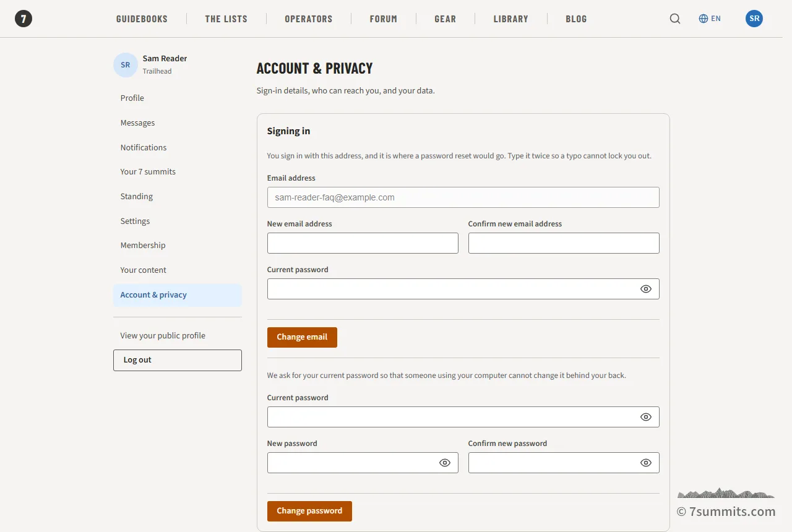Click the current Email address field
The width and height of the screenshot is (792, 532).
pyautogui.click(x=463, y=197)
